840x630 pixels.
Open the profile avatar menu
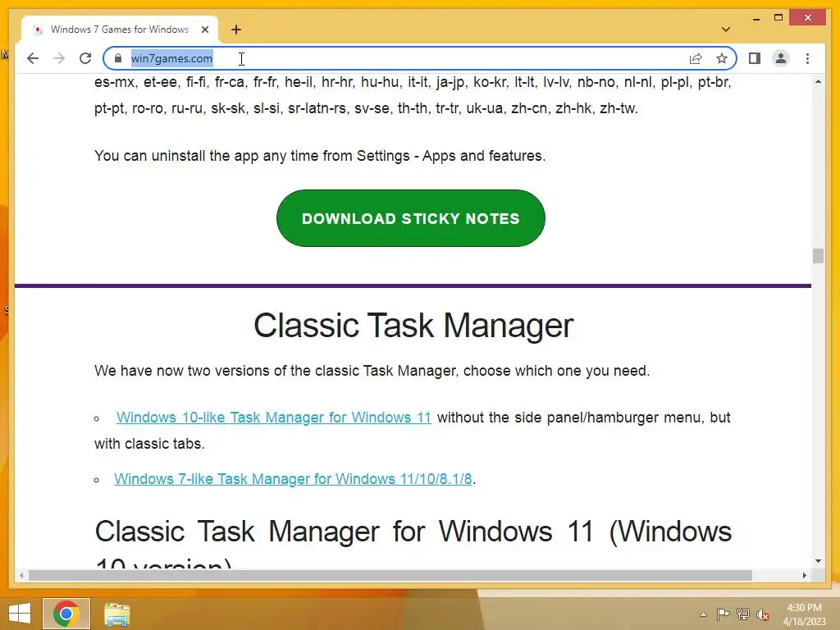(x=781, y=58)
